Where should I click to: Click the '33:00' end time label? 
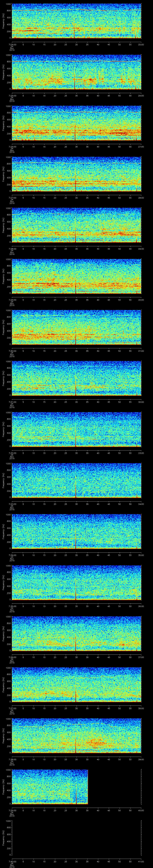(141, 453)
